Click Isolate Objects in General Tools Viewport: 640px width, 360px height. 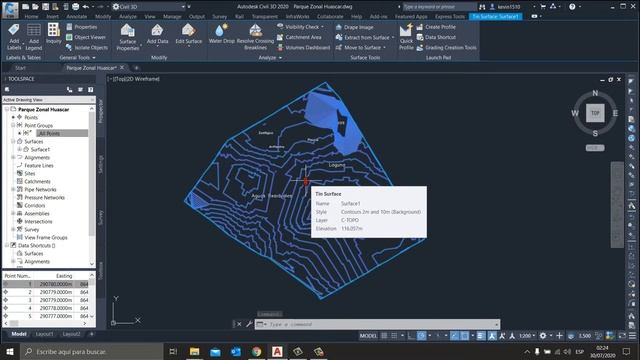click(x=87, y=47)
